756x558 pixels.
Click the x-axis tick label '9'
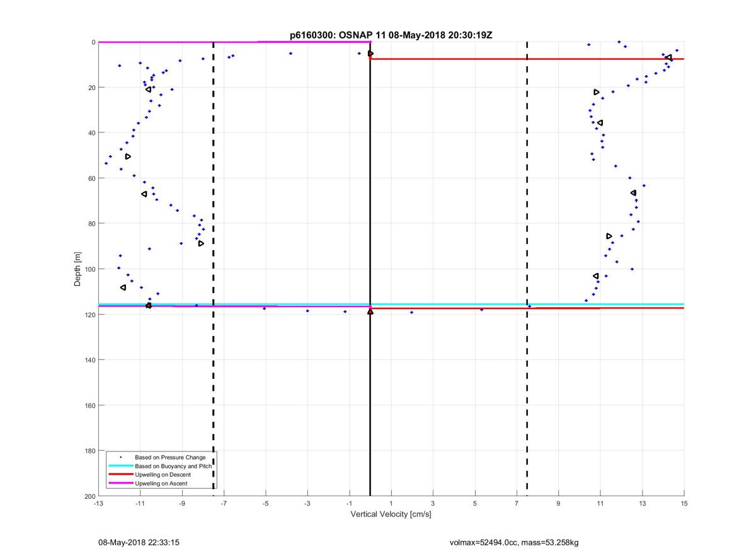click(558, 504)
